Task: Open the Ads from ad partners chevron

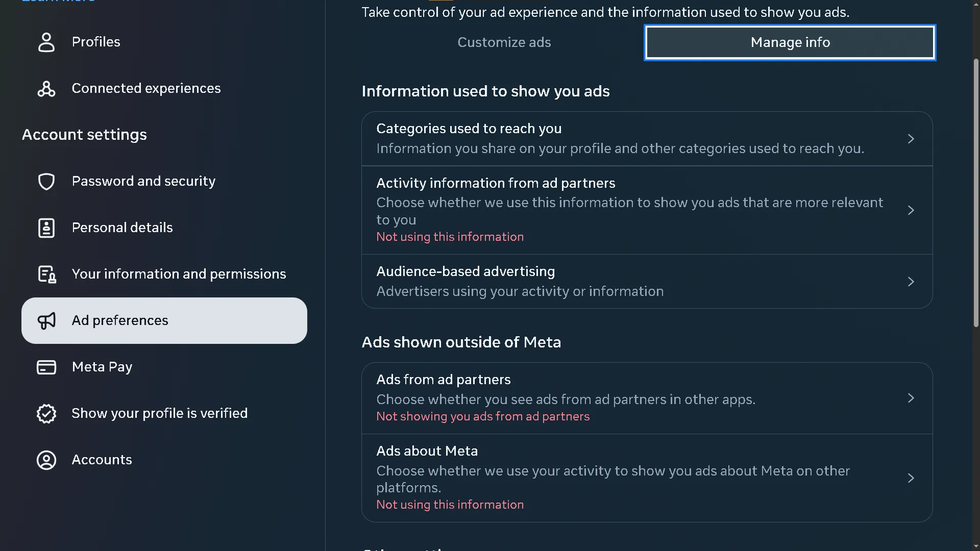Action: 911,398
